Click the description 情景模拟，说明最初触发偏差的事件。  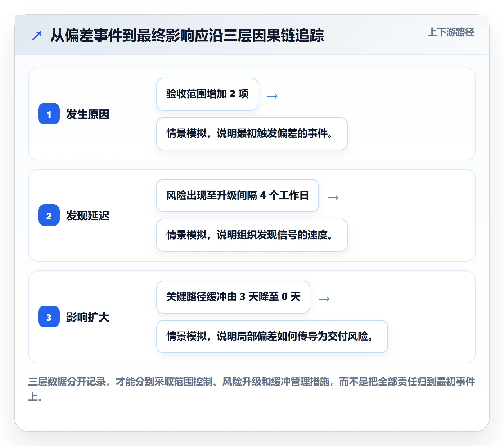[x=252, y=134]
